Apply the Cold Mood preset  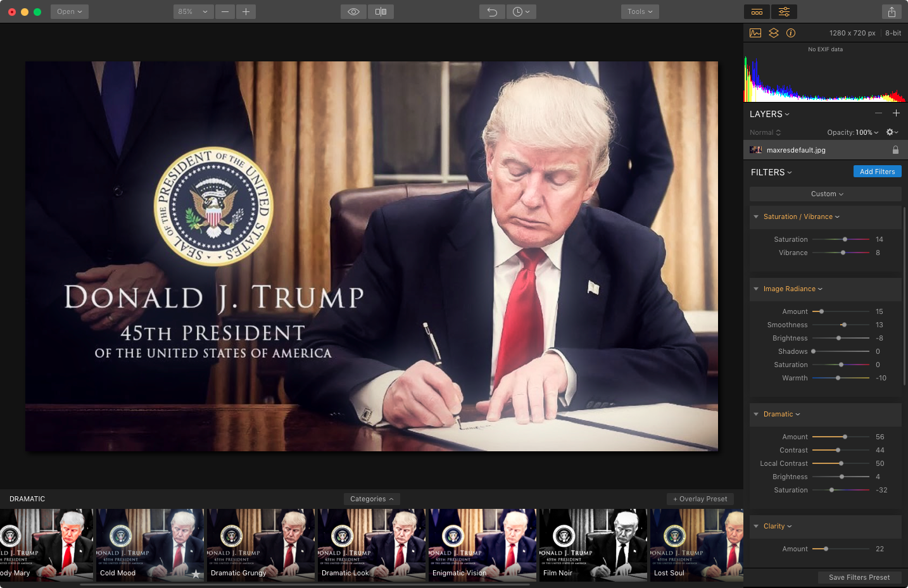(x=150, y=545)
